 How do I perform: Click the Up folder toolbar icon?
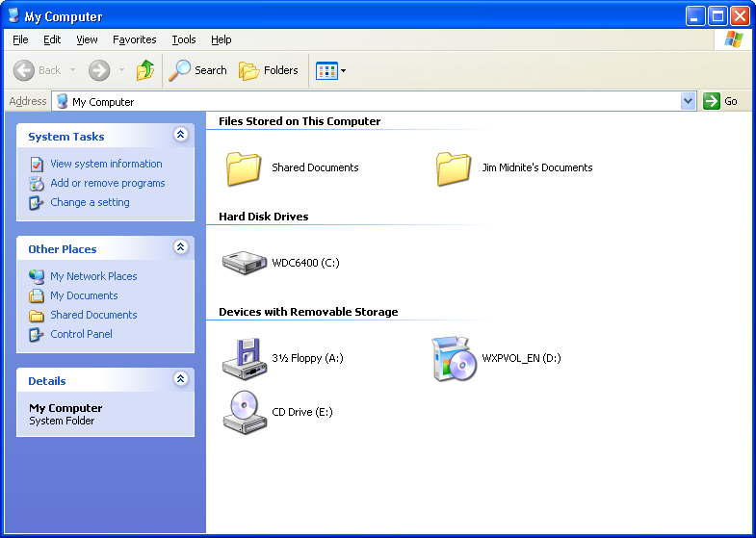click(x=145, y=70)
